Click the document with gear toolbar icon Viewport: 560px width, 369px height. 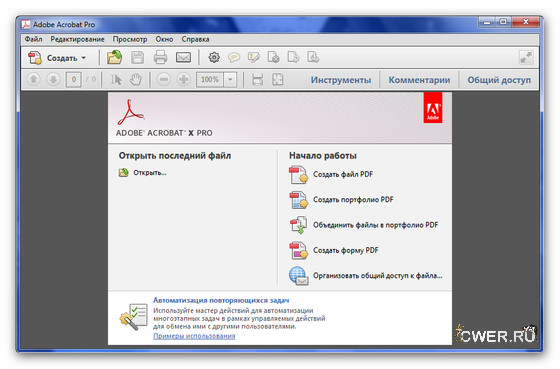(274, 58)
